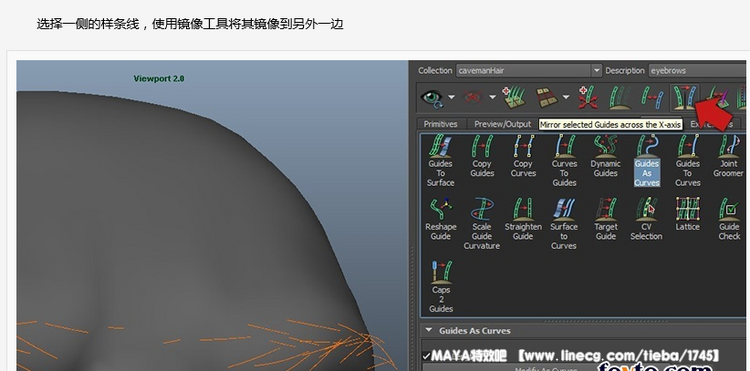
Task: Choose the Curves To Guides tool
Action: 564,161
